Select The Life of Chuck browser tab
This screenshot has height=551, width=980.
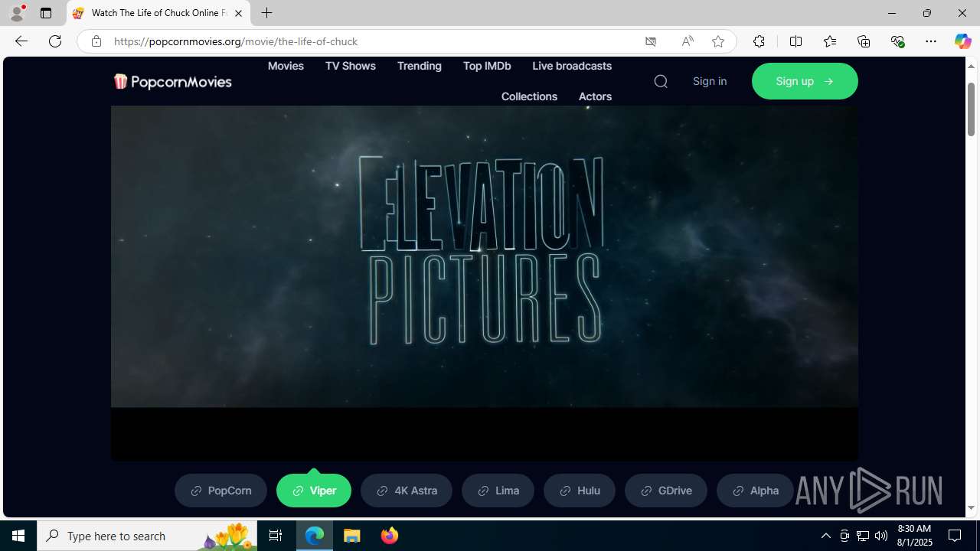tap(158, 13)
